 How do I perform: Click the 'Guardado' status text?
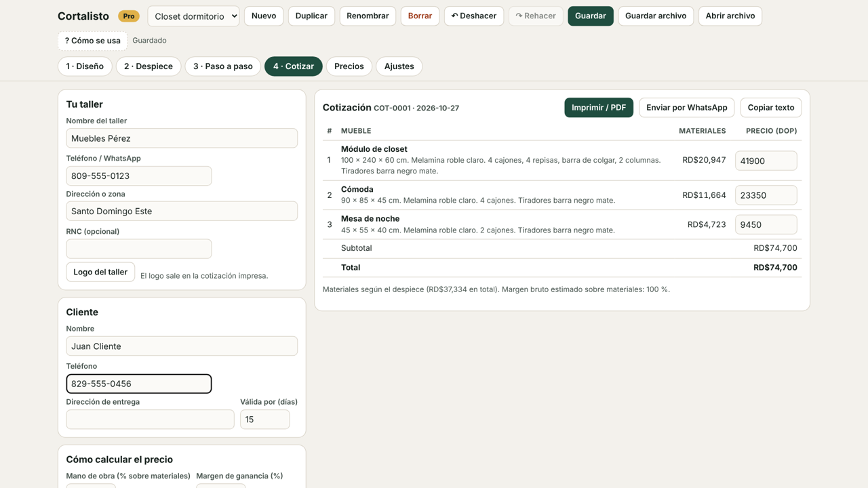149,41
